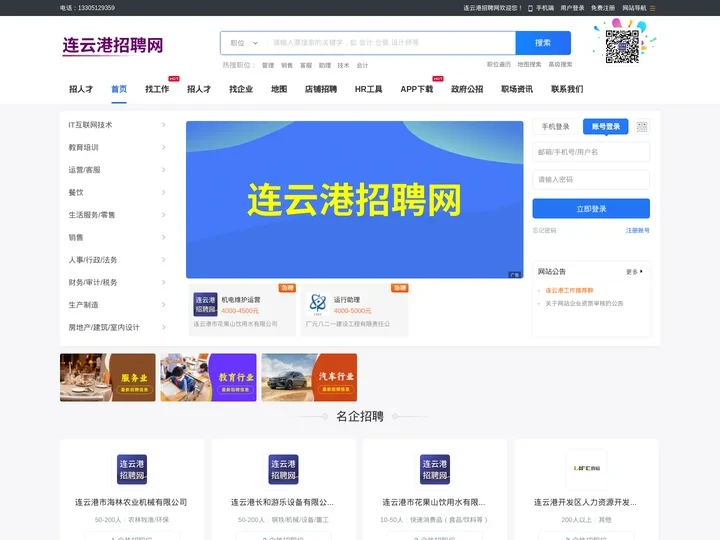Click 免费注册 in the top bar

point(602,8)
